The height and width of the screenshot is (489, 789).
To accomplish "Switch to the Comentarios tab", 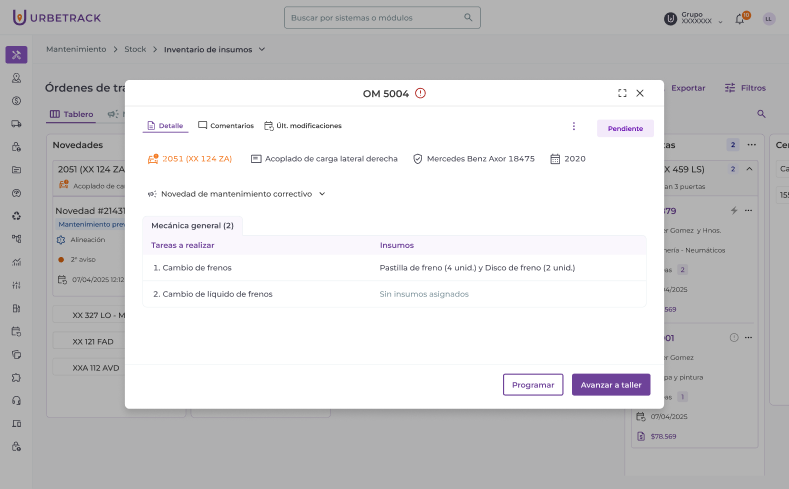I will pyautogui.click(x=225, y=126).
